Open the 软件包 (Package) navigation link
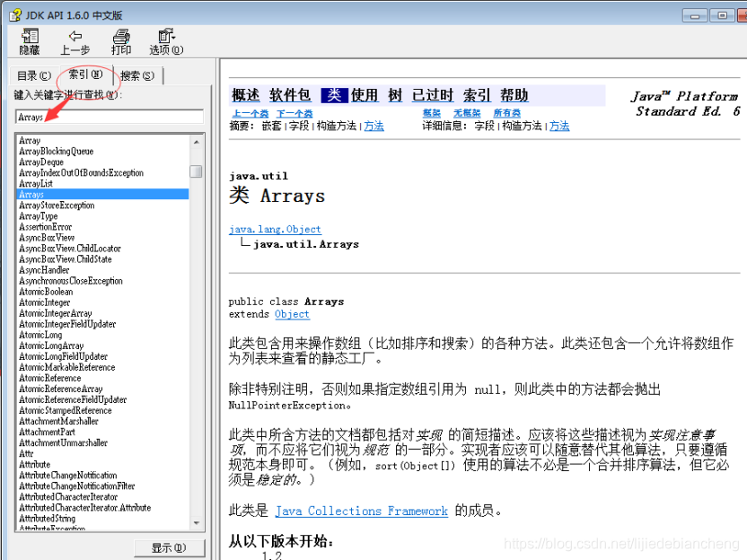Screen dimensions: 747x560 (290, 95)
